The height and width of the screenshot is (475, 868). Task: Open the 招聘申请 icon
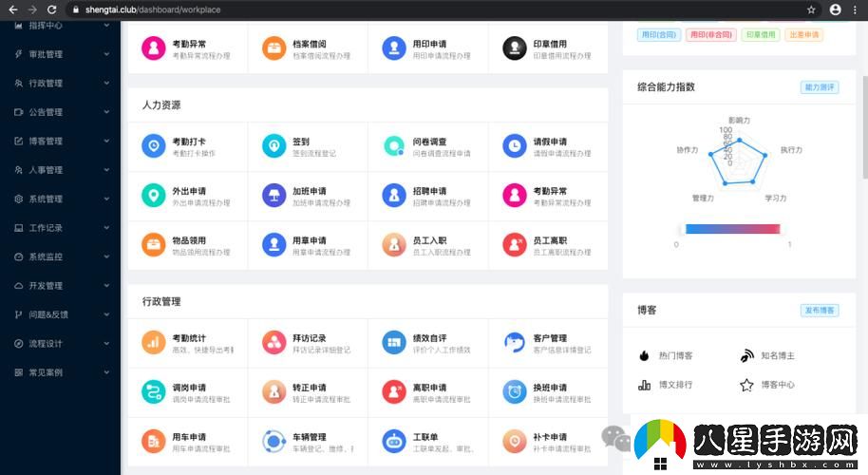[394, 196]
